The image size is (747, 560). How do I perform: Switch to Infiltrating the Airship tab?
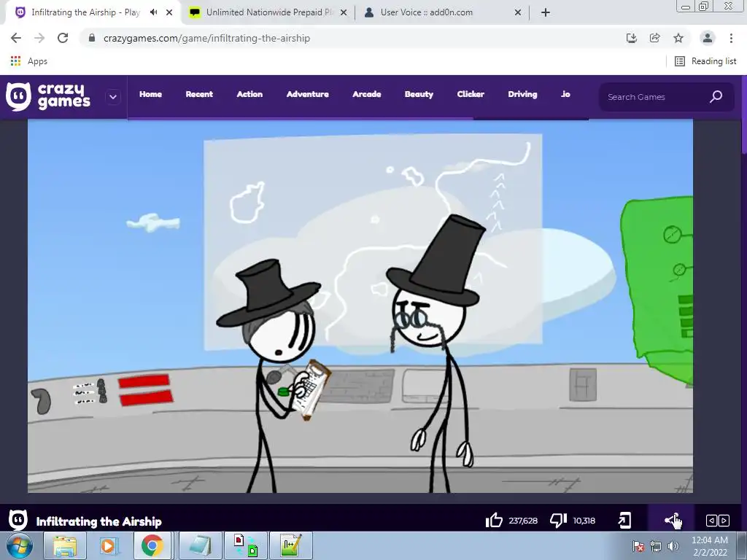click(86, 12)
